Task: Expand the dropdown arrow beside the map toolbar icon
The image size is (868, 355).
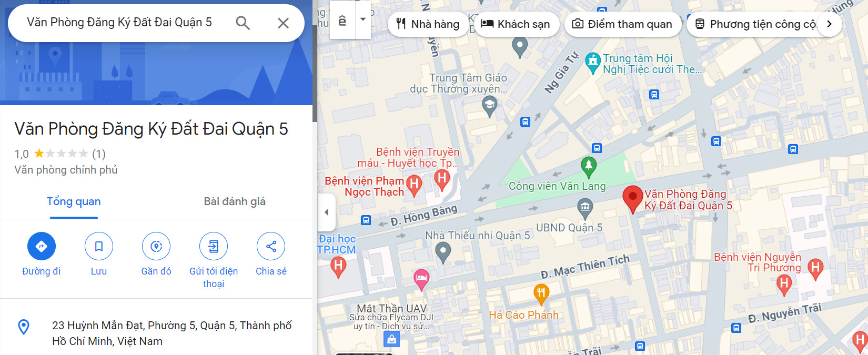Action: pos(363,19)
